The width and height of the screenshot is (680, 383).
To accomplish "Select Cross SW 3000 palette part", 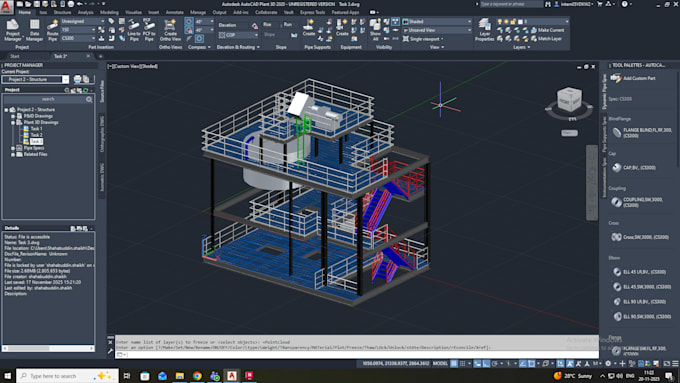I will coord(640,237).
